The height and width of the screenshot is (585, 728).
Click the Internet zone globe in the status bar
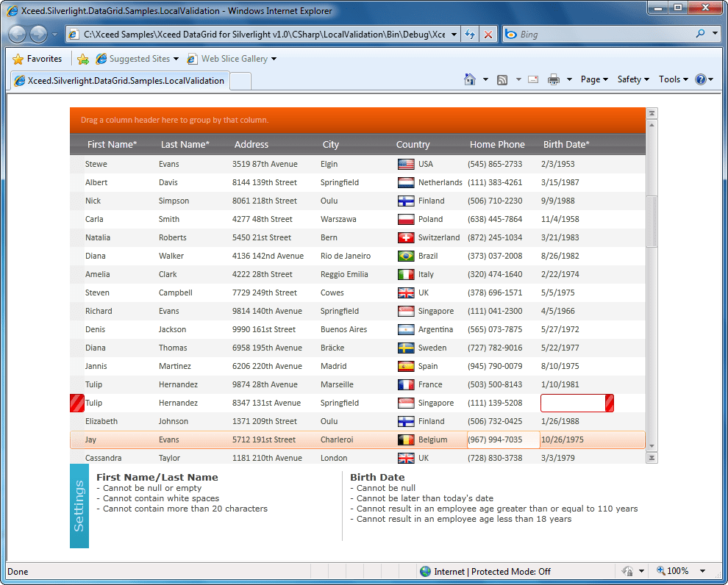425,571
